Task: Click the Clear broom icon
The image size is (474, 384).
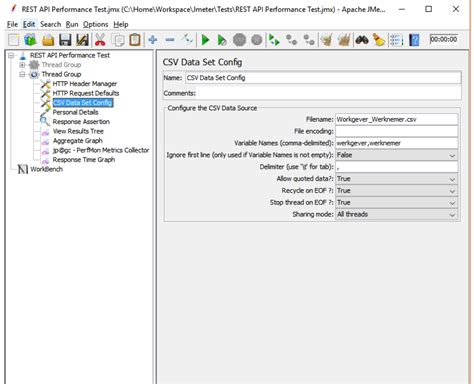Action: coord(327,40)
